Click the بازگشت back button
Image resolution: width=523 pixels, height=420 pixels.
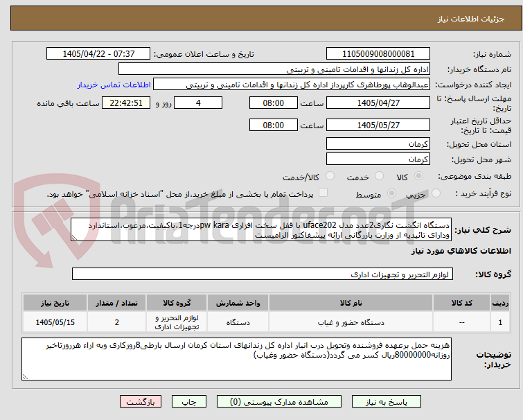pos(141,402)
